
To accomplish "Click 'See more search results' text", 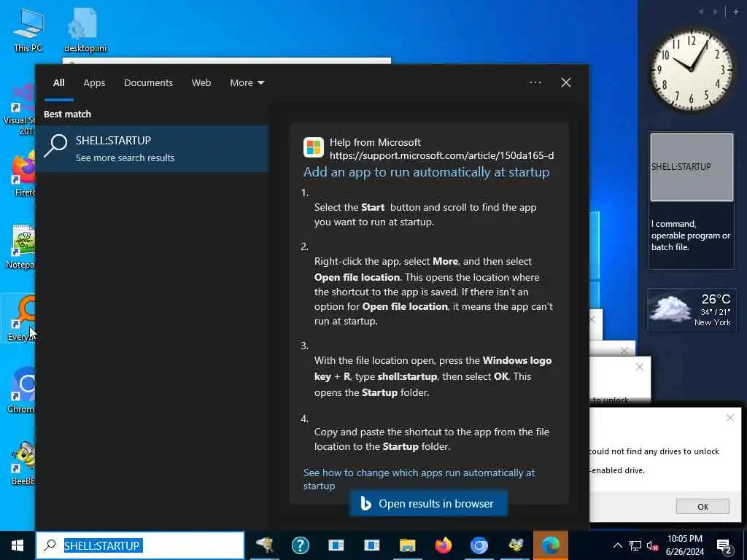I will tap(125, 158).
